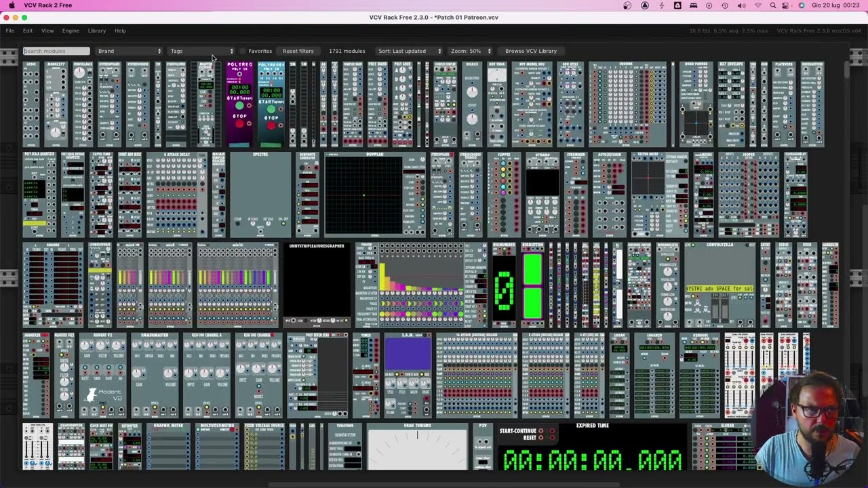The width and height of the screenshot is (868, 488).
Task: Select the S.A.M. module
Action: click(408, 375)
